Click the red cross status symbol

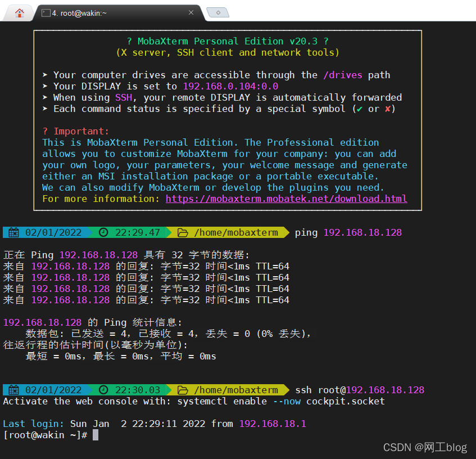point(388,109)
